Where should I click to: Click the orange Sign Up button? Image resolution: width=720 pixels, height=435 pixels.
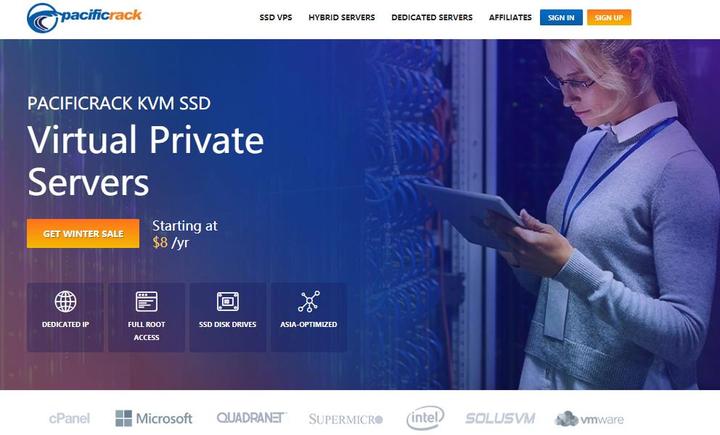(x=609, y=17)
